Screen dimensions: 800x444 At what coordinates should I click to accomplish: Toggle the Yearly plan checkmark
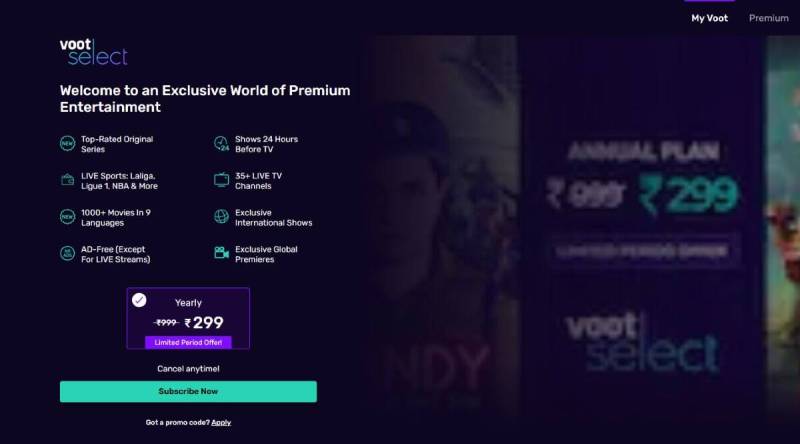pyautogui.click(x=139, y=300)
